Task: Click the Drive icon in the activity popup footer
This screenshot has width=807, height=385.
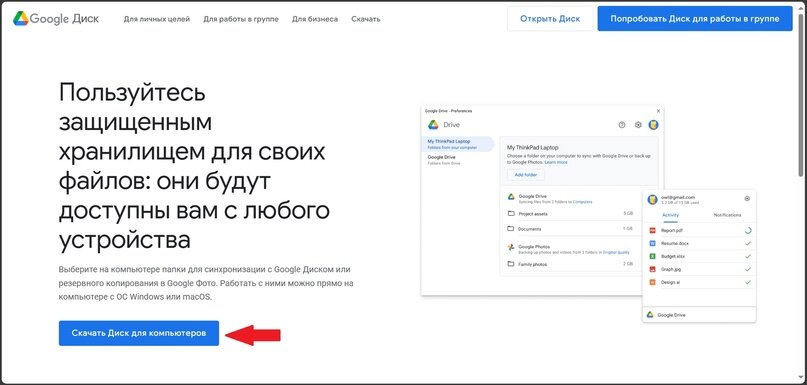Action: tap(651, 314)
